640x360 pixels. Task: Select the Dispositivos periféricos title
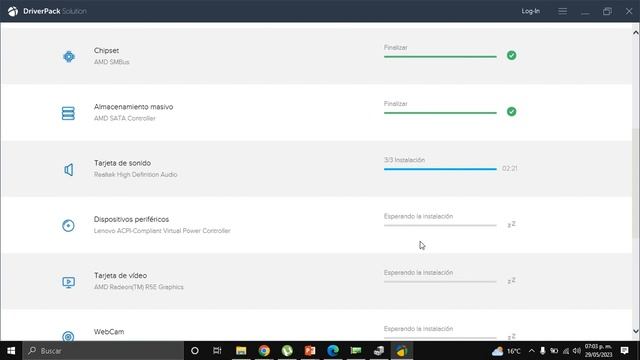coord(131,220)
